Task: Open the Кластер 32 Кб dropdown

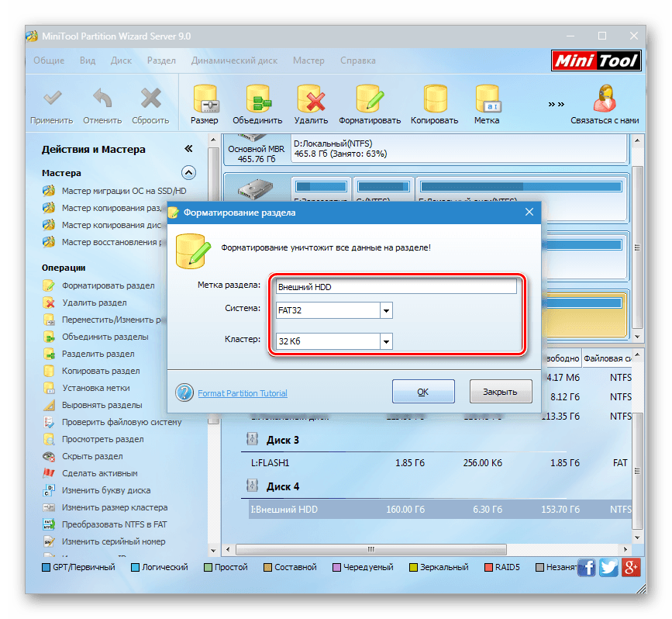Action: [x=386, y=341]
